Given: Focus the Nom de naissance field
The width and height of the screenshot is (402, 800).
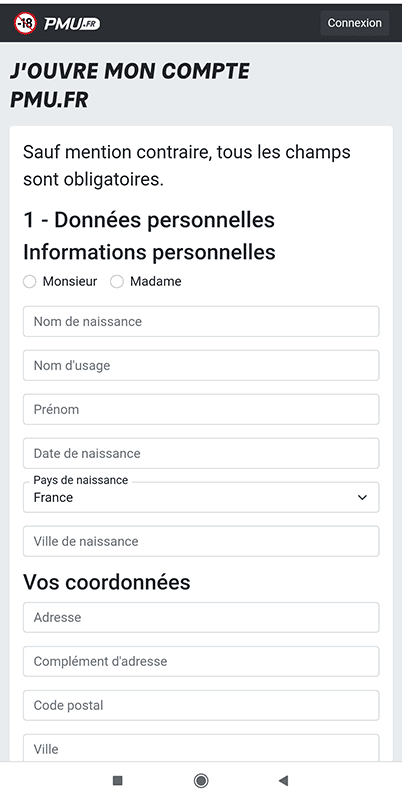Looking at the screenshot, I should click(201, 321).
